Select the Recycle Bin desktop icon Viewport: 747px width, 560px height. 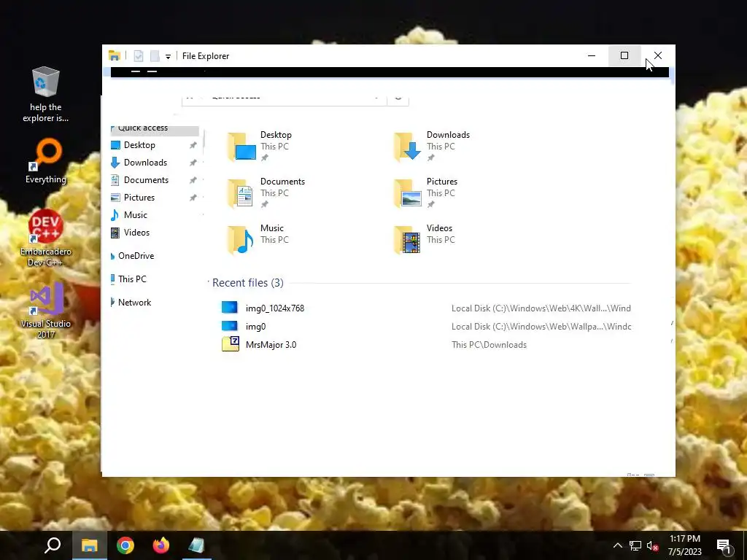pyautogui.click(x=46, y=94)
